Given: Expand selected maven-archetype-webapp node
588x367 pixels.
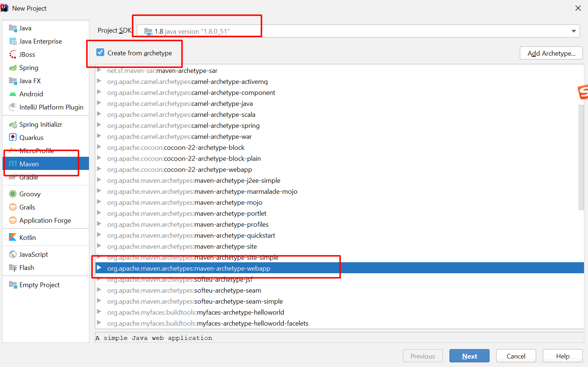Looking at the screenshot, I should [x=99, y=268].
